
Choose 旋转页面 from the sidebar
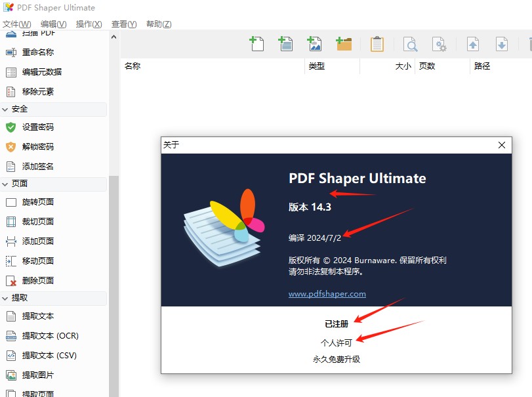37,202
